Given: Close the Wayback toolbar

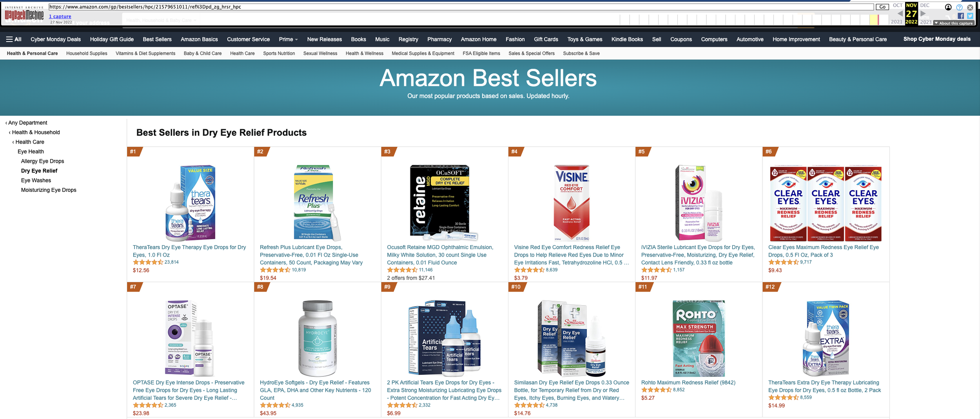Looking at the screenshot, I should tap(970, 7).
